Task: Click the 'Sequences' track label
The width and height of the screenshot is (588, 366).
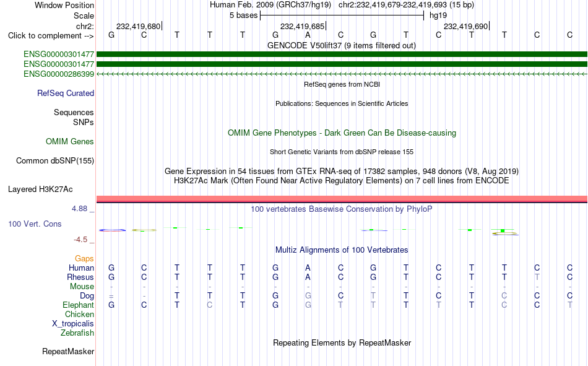Action: (74, 112)
